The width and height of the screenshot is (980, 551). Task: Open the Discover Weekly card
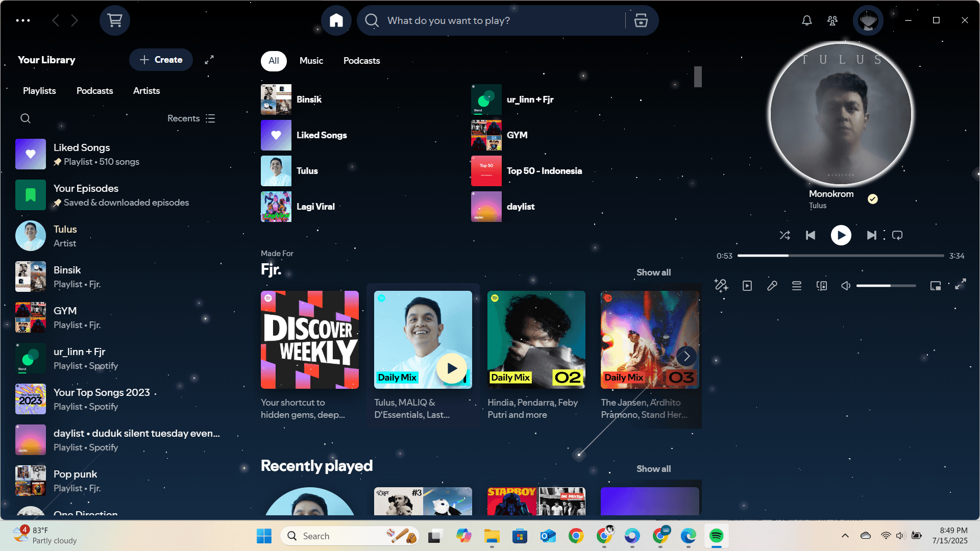pyautogui.click(x=310, y=356)
